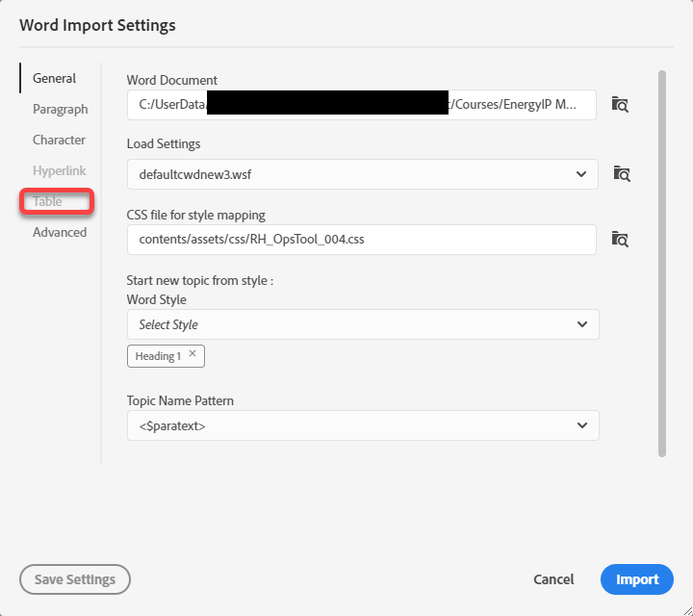
Task: Click the Save Settings button
Action: [x=75, y=579]
